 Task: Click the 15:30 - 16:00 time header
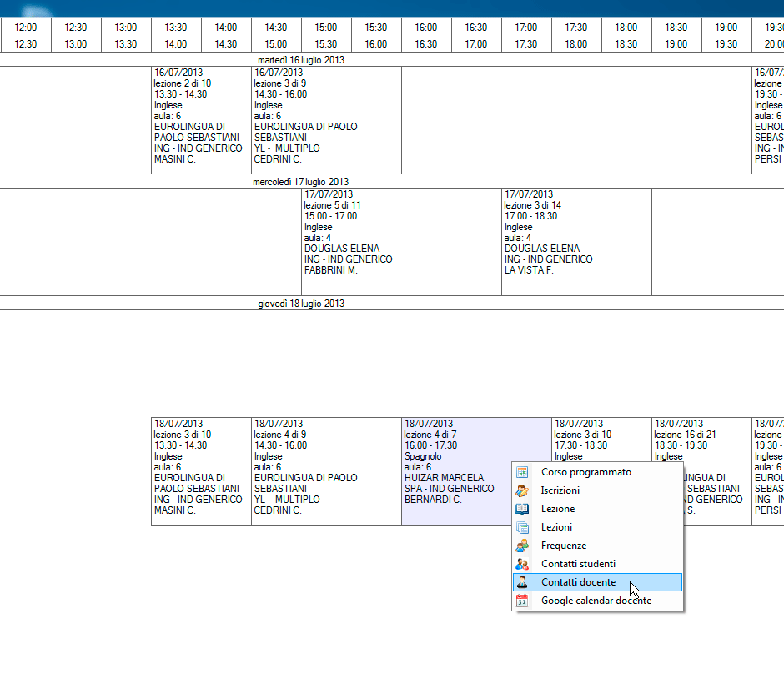coord(376,36)
